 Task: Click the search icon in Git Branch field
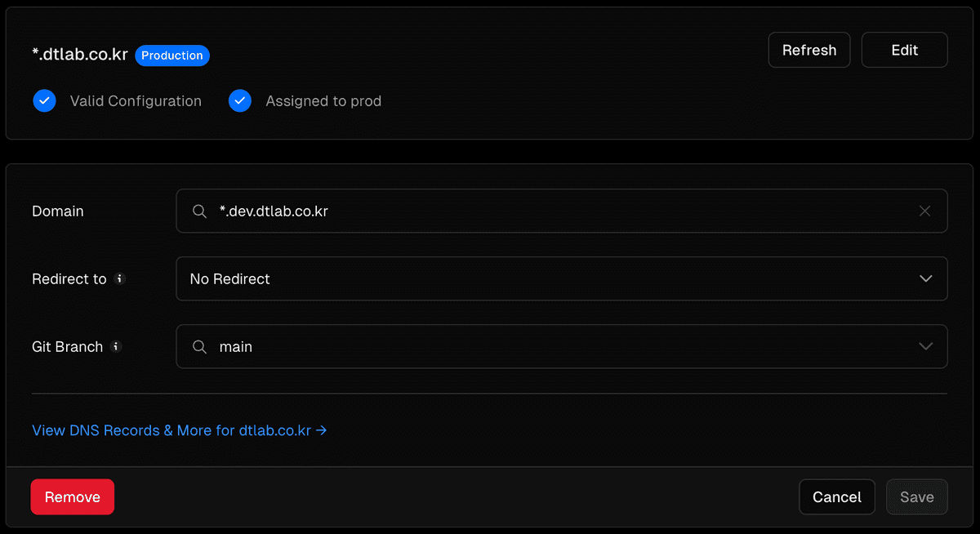(x=199, y=347)
